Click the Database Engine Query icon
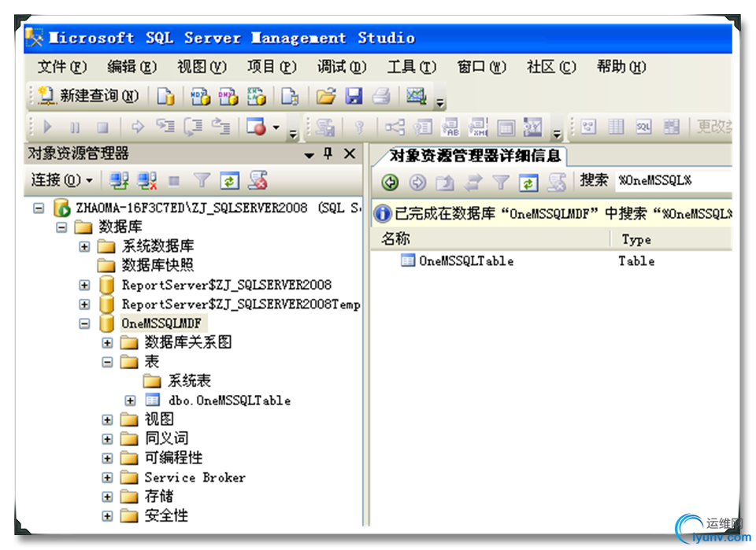756x550 pixels. point(165,96)
